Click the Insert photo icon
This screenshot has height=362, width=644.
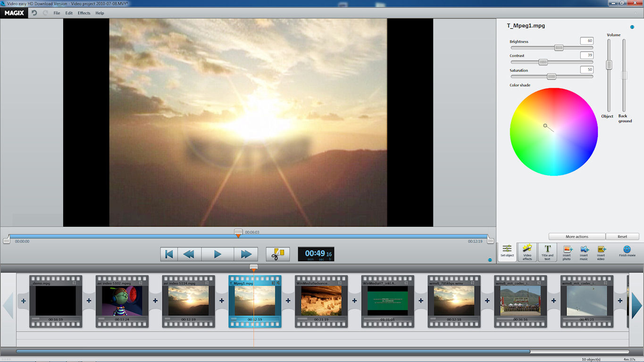point(567,252)
